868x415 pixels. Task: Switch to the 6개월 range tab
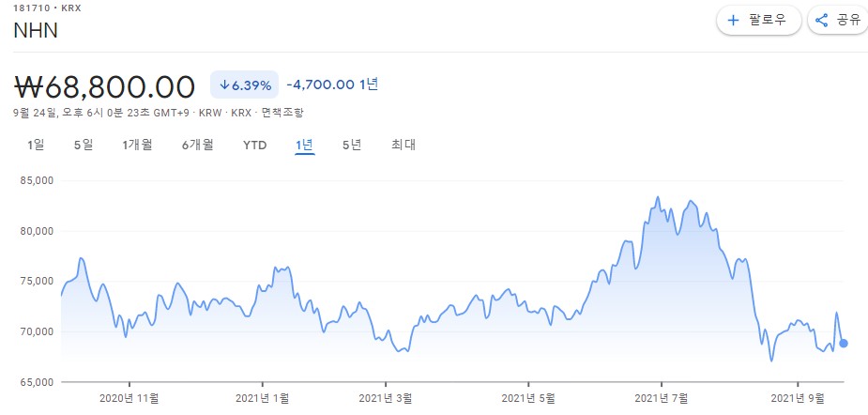click(x=198, y=146)
